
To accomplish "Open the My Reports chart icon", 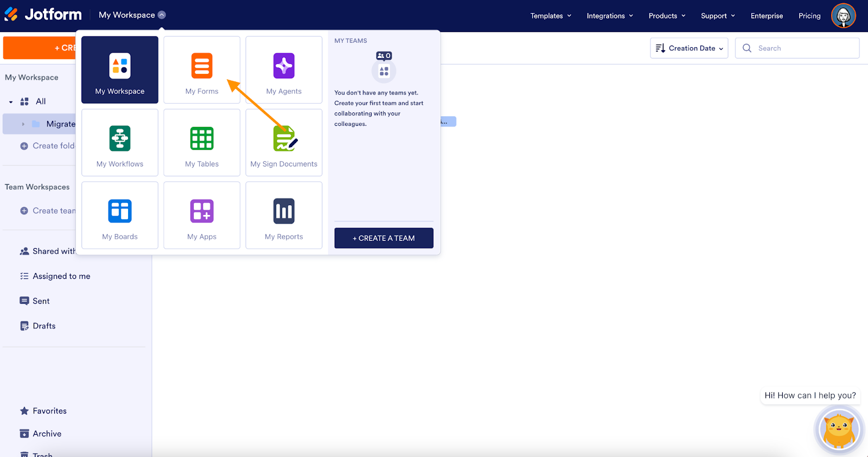I will pos(284,211).
